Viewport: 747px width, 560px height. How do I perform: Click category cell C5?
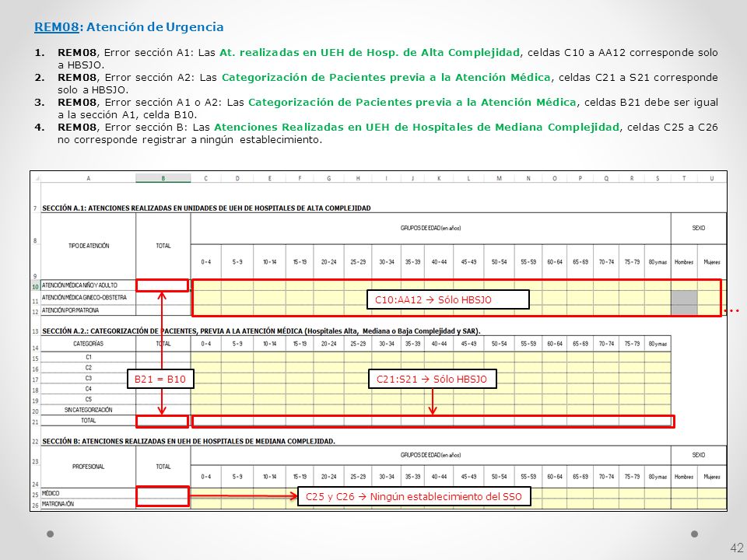click(x=89, y=399)
